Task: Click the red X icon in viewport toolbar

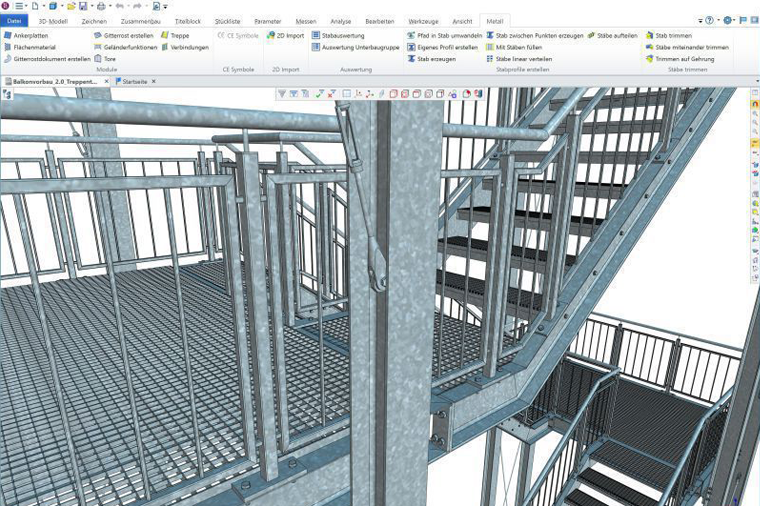Action: pos(330,94)
